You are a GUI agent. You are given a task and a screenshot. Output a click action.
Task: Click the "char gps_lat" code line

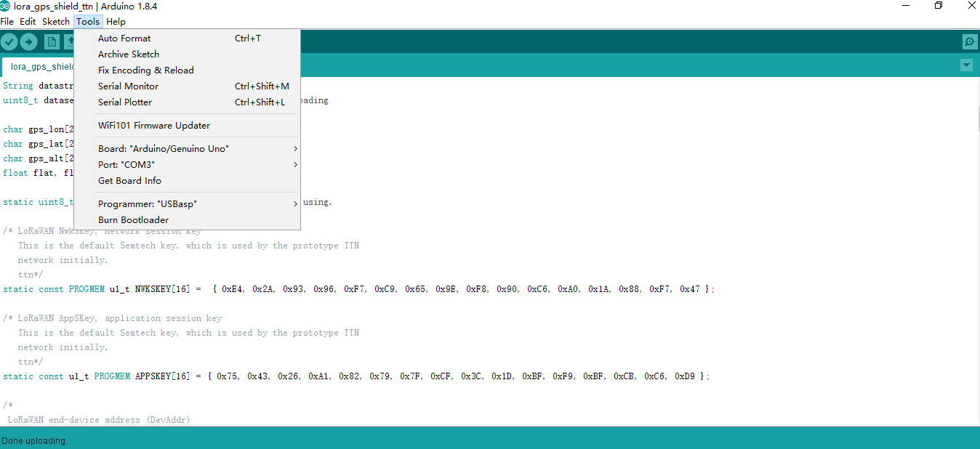[38, 144]
